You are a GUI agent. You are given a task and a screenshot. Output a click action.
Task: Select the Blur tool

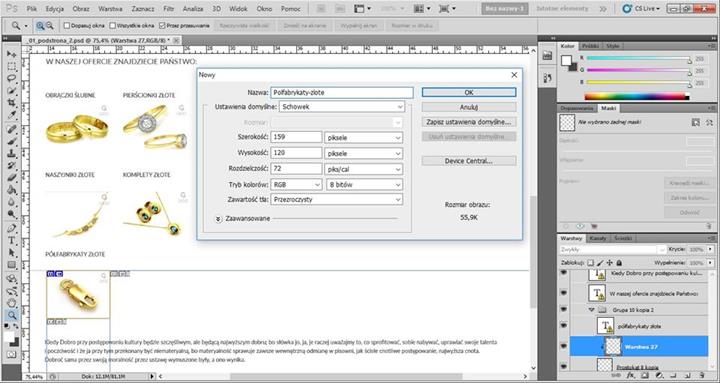coord(11,202)
